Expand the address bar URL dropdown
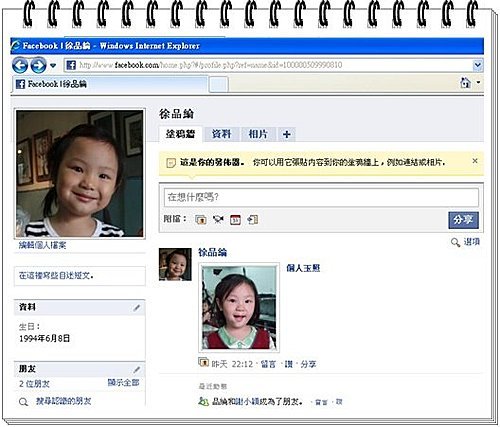Screen dimensions: 500x427 coord(478,65)
